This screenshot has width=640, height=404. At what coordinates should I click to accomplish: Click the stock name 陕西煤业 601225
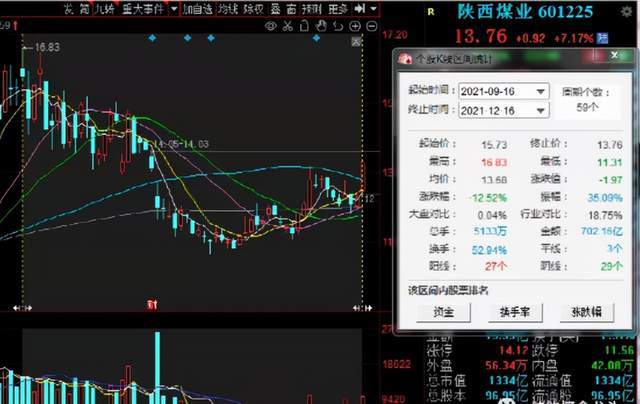(x=525, y=11)
